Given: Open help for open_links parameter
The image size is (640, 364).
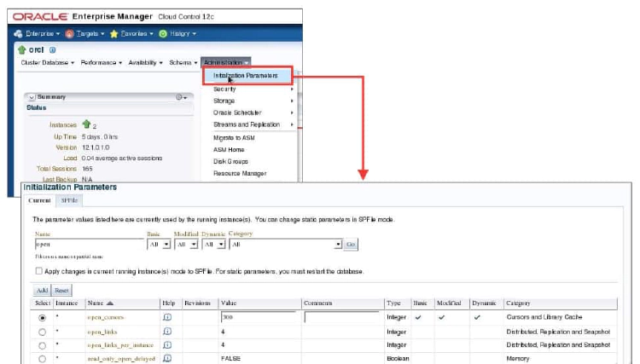Looking at the screenshot, I should tap(167, 332).
